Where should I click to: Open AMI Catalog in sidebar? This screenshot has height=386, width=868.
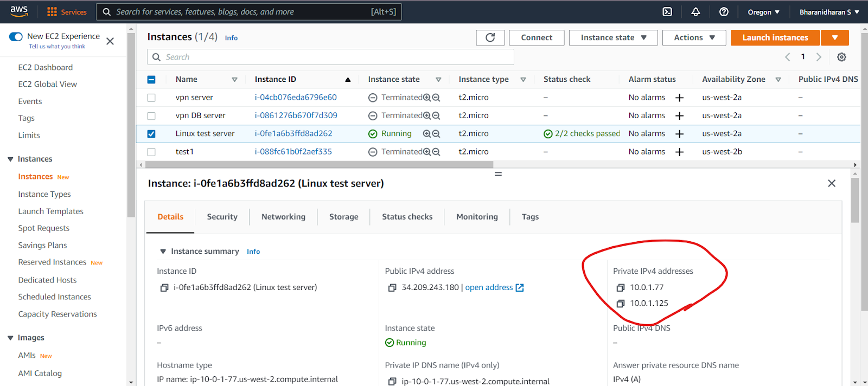pos(40,374)
